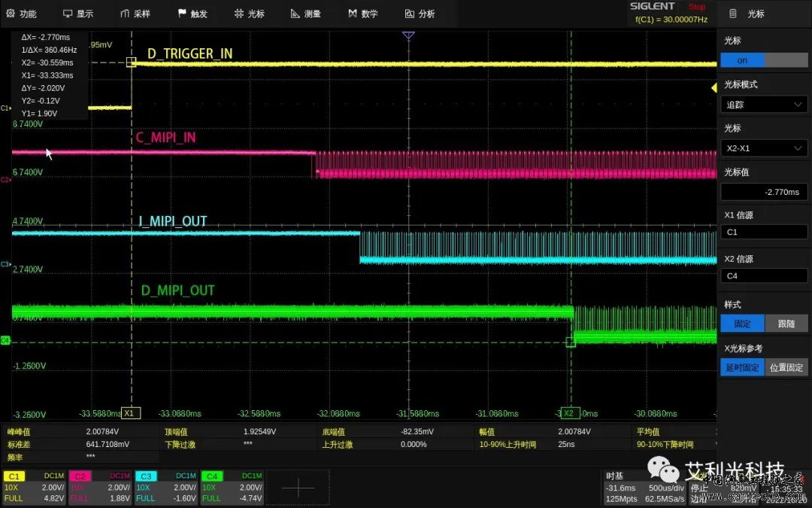The image size is (812, 508).
Task: Click the 峰峰值 measurement value 2.00784V
Action: [x=102, y=431]
